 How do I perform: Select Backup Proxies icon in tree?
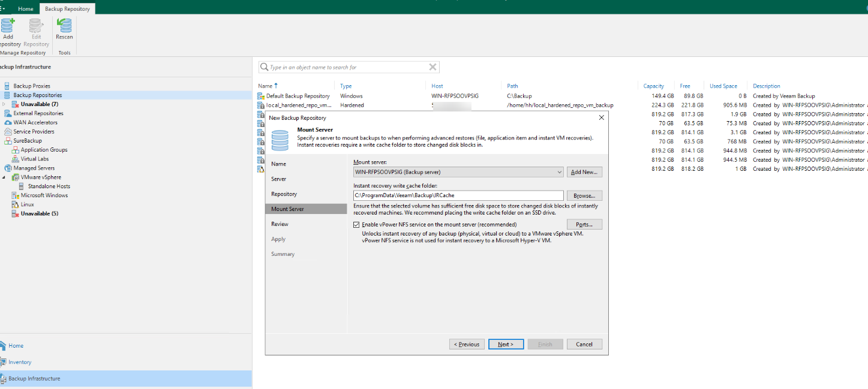coord(7,86)
